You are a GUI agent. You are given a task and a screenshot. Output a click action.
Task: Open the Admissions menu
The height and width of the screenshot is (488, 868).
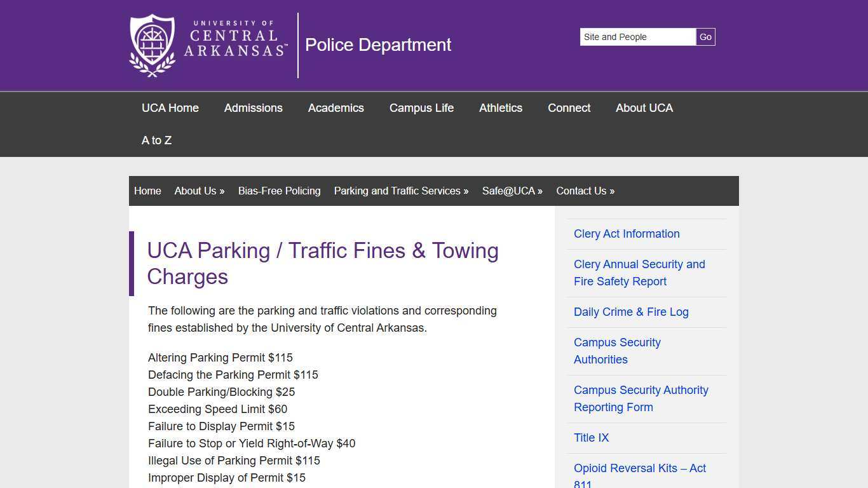coord(253,108)
